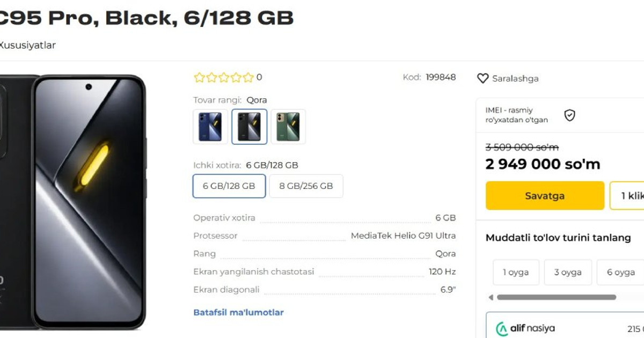
Task: Click the alif nasiya logo
Action: [x=525, y=328]
